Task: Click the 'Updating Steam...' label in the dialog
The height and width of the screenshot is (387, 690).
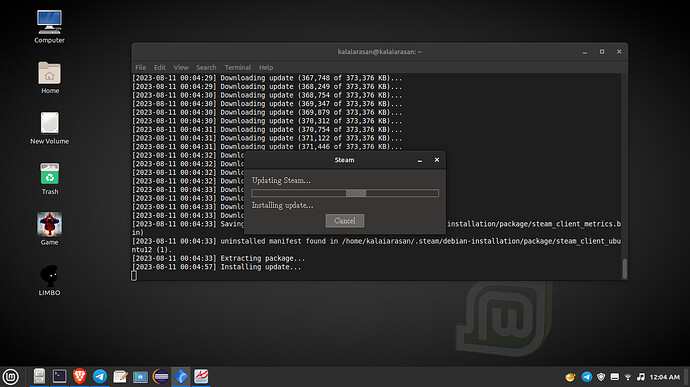Action: [x=281, y=181]
